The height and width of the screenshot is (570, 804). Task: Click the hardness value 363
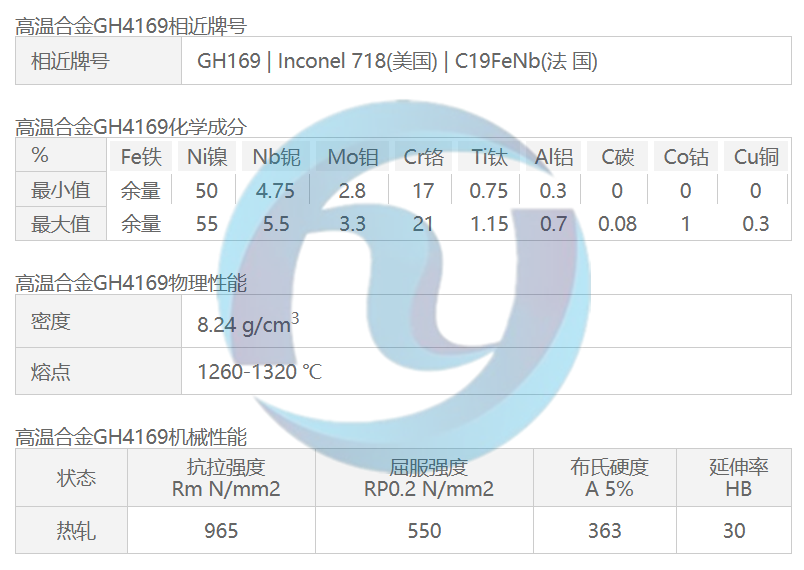(605, 531)
